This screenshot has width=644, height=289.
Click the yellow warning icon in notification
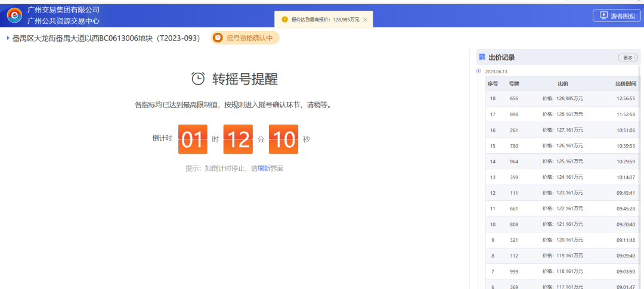click(284, 19)
